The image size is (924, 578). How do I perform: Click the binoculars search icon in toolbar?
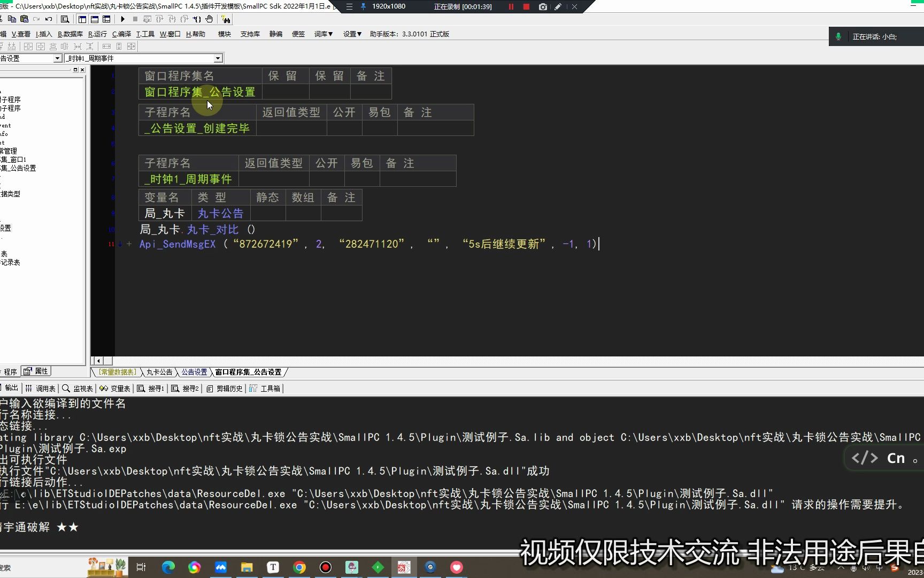226,19
